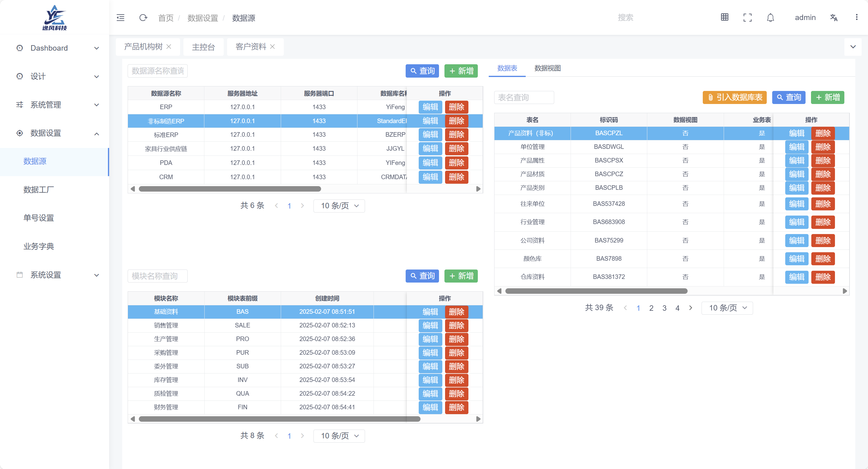The image size is (868, 469).
Task: Click the 引入数据库表 button
Action: (x=735, y=97)
